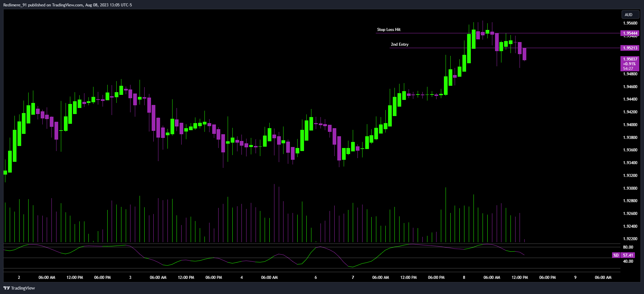644x294 pixels.
Task: Click the day 6 time axis label
Action: point(315,278)
